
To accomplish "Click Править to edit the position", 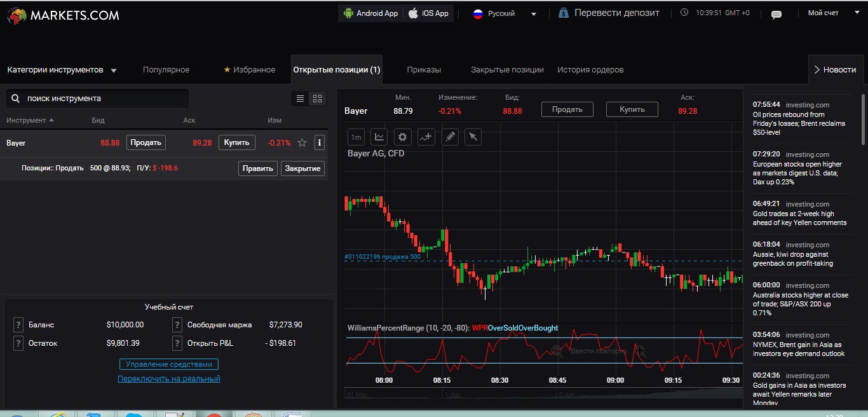I will pos(258,168).
